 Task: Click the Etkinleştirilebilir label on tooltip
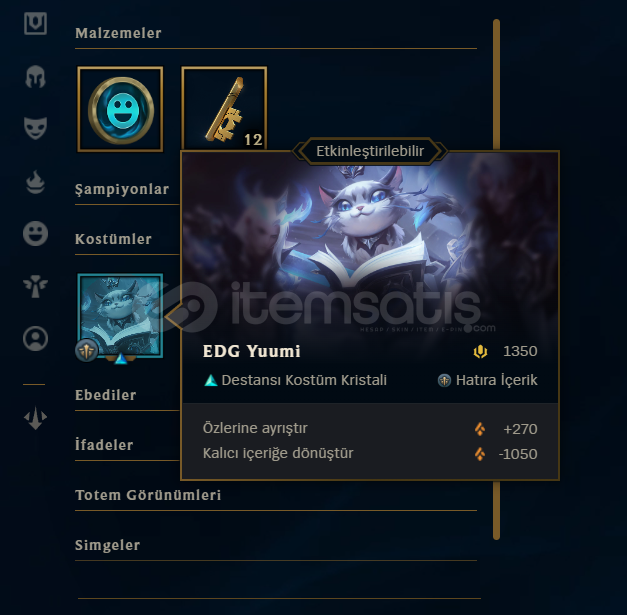[x=370, y=151]
